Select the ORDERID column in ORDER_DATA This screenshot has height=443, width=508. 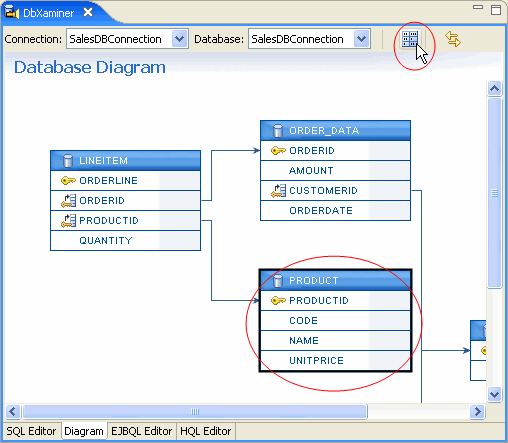[x=335, y=151]
